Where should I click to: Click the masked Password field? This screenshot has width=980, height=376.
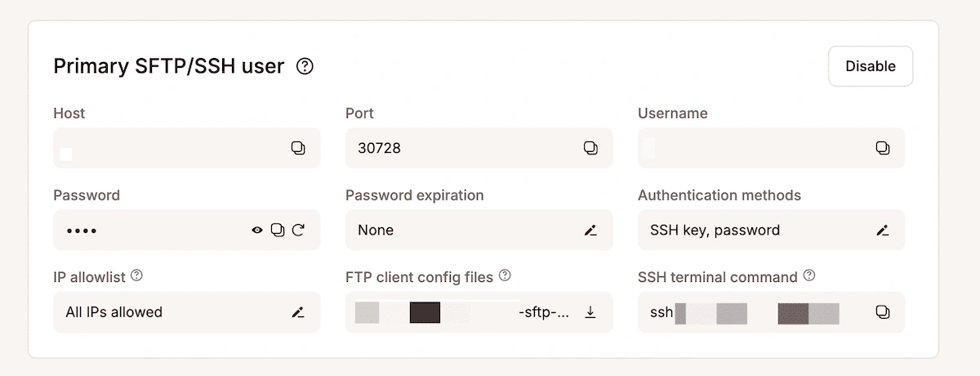(147, 231)
